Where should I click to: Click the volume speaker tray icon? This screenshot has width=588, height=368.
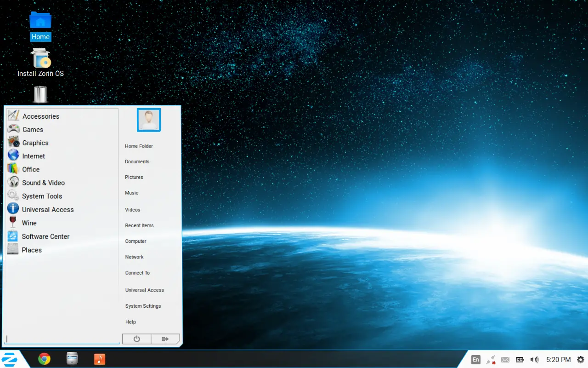(x=534, y=360)
